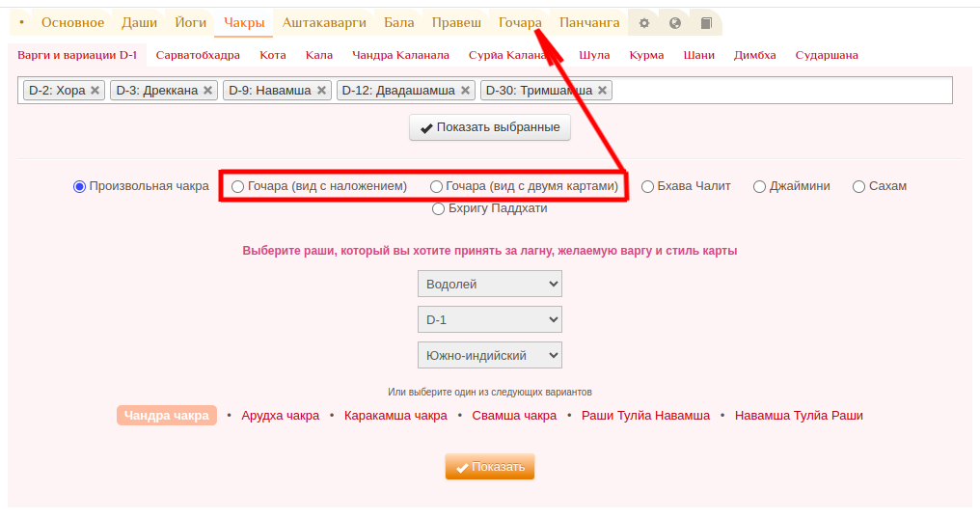Click the Раши Тулйа Навамша link
Image resolution: width=980 pixels, height=518 pixels.
[x=645, y=416]
